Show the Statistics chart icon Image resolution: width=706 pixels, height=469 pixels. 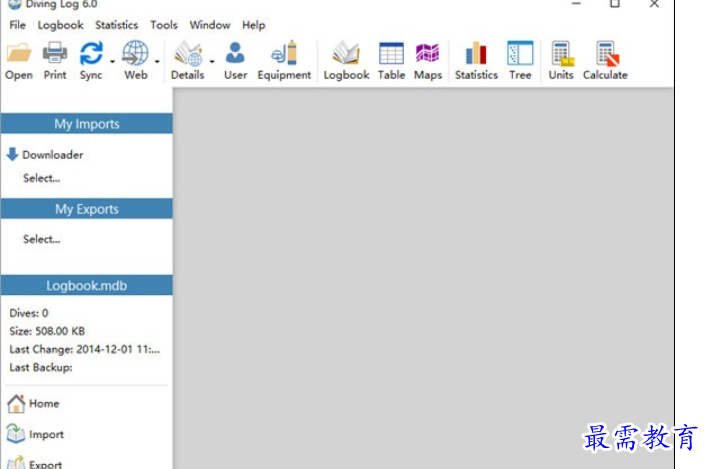pos(476,53)
